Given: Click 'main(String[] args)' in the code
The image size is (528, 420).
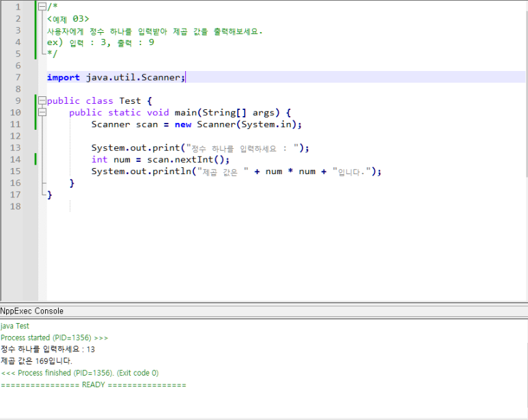Looking at the screenshot, I should coord(227,113).
